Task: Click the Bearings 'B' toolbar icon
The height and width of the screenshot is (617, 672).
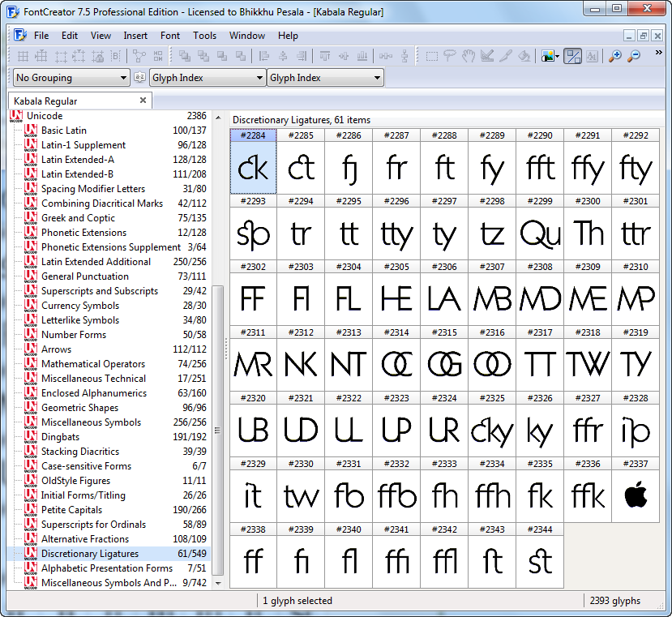Action: click(116, 56)
